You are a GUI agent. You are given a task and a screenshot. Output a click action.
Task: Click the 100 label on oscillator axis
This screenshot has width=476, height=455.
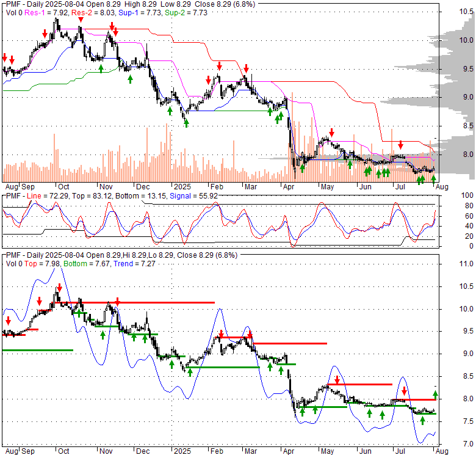click(x=467, y=195)
